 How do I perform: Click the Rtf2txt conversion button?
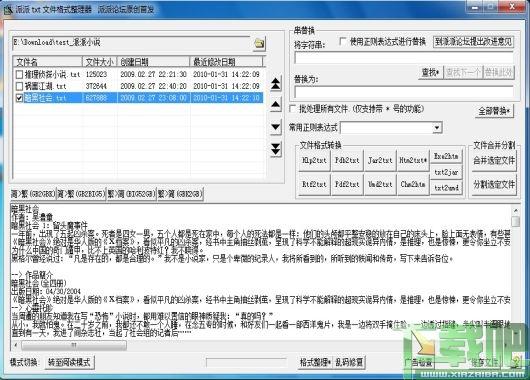[x=314, y=185]
